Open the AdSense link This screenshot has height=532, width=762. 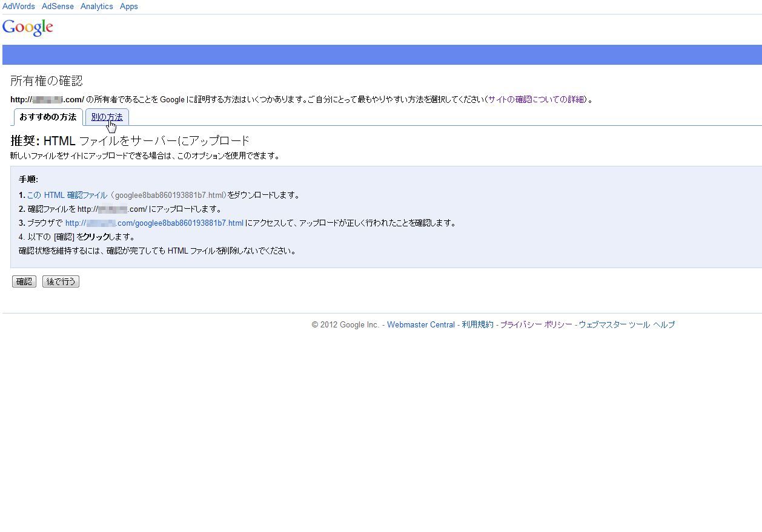[58, 6]
